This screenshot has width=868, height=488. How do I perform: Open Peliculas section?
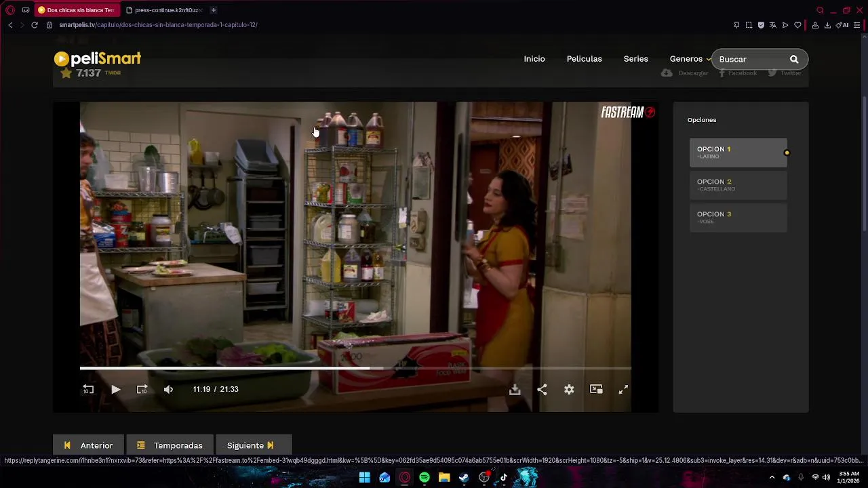(x=584, y=59)
